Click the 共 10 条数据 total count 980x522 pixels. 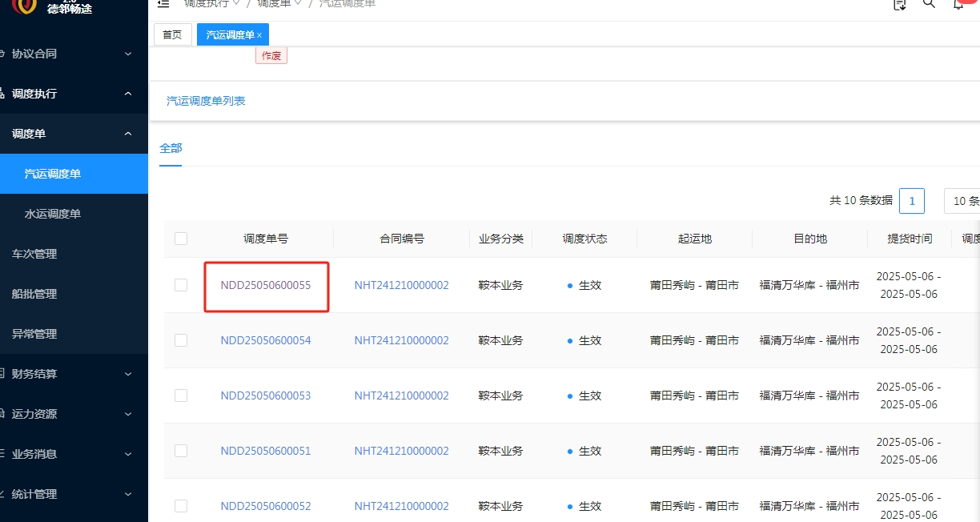coord(861,201)
